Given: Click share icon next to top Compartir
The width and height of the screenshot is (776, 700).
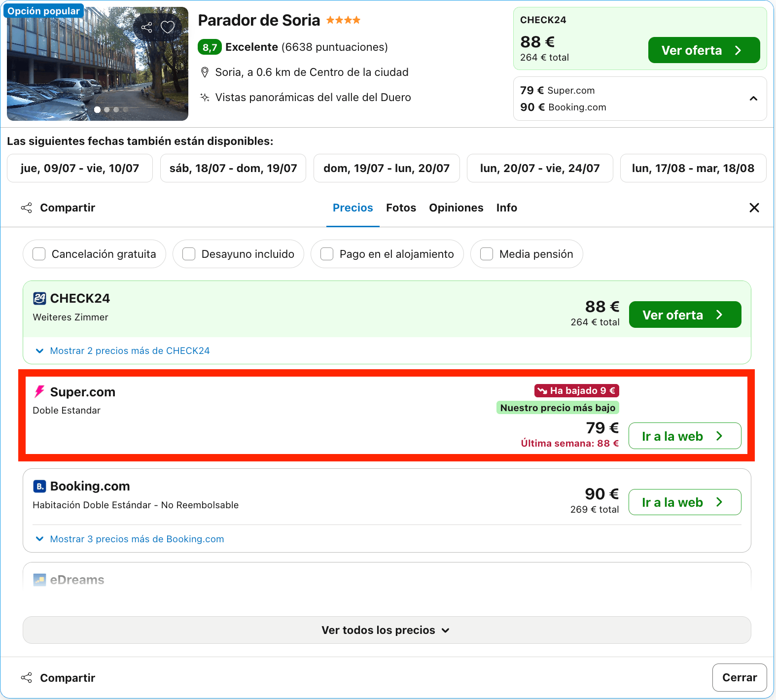Looking at the screenshot, I should click(27, 208).
